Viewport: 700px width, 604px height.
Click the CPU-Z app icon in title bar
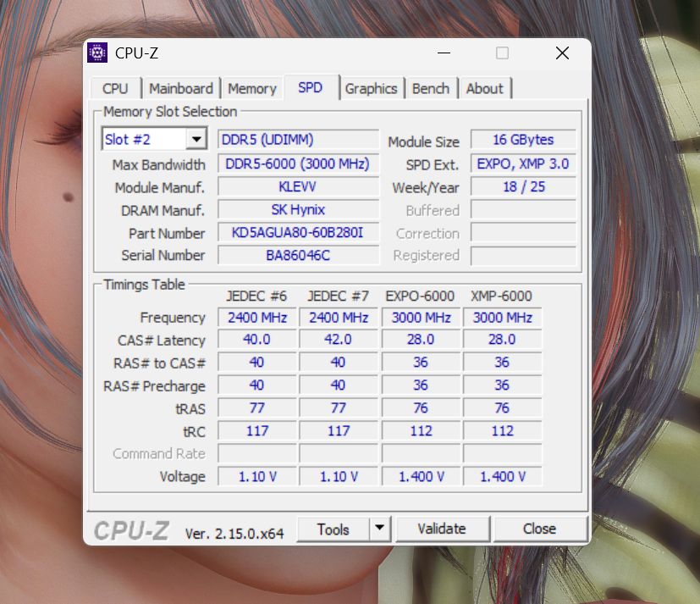96,53
